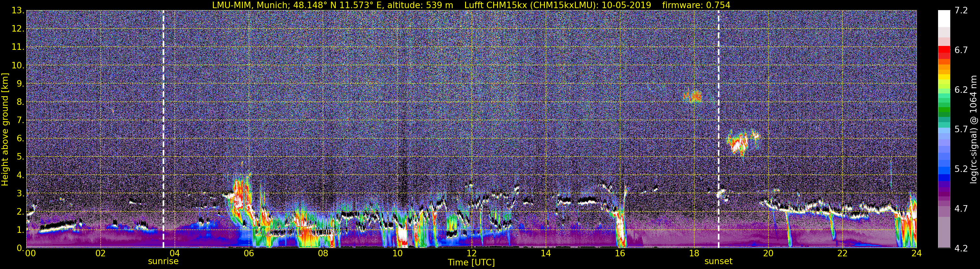The image size is (980, 269).
Task: Click the high cloud patch near 8 km at 18 UTC
Action: coord(693,96)
